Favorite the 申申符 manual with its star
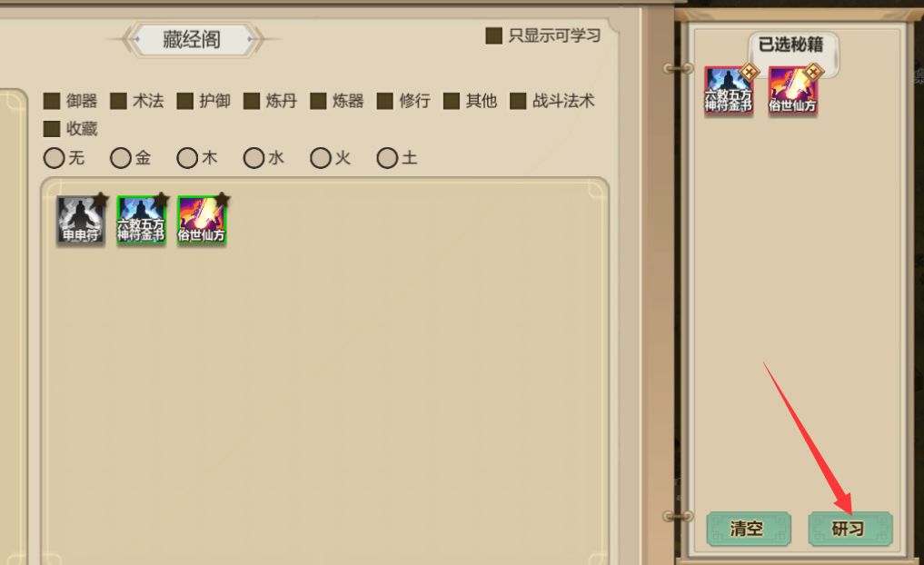This screenshot has height=565, width=924. (x=101, y=199)
